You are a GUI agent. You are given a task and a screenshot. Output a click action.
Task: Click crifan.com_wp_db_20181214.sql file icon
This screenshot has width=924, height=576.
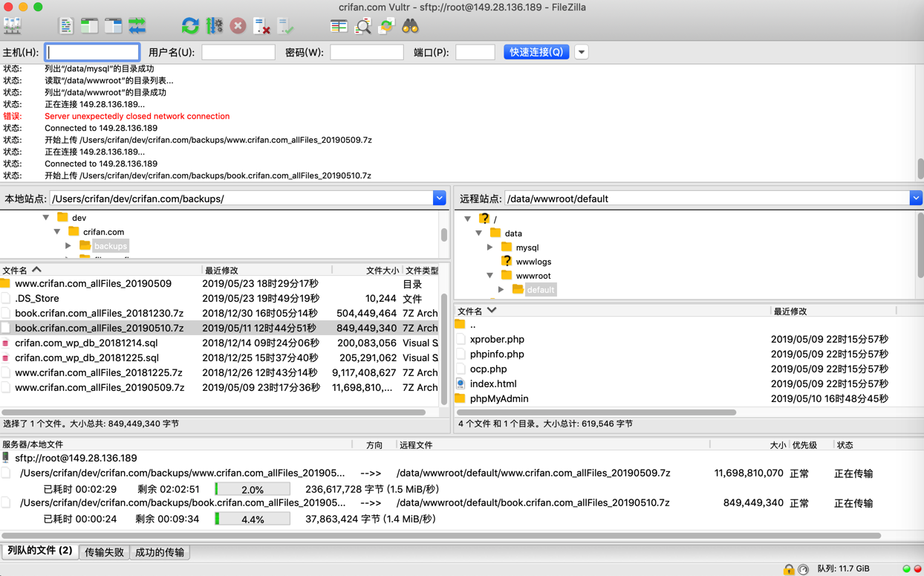pos(6,343)
